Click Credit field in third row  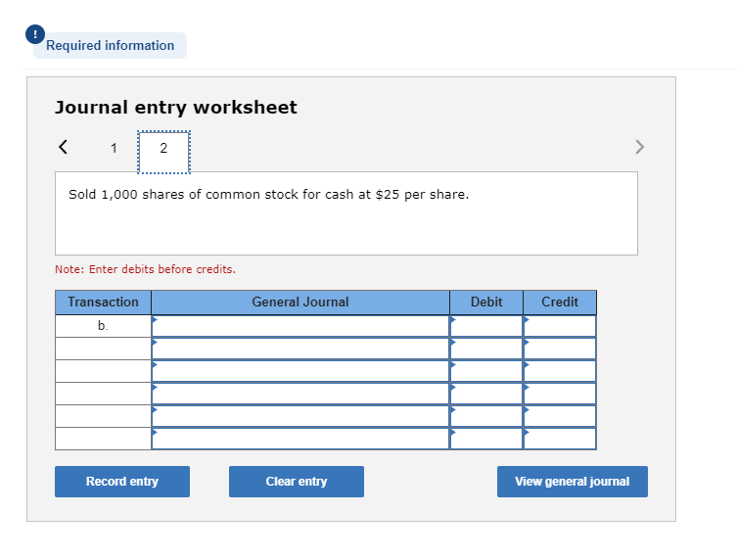click(560, 371)
